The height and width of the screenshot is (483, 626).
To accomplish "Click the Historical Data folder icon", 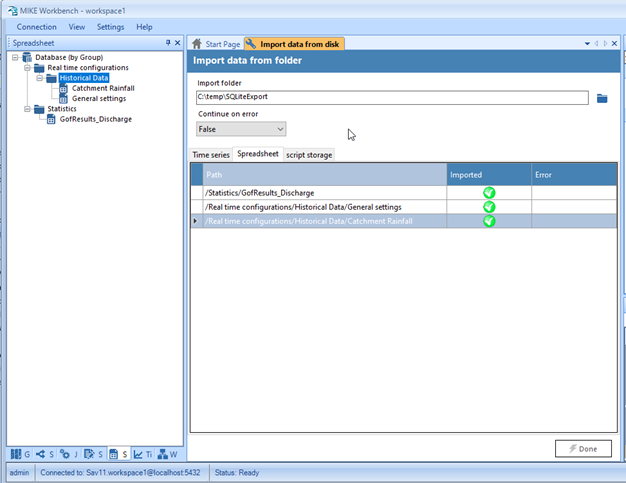I will pyautogui.click(x=51, y=78).
